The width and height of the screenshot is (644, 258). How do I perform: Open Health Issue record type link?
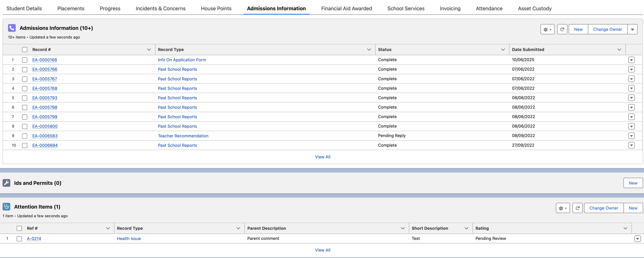(x=129, y=239)
